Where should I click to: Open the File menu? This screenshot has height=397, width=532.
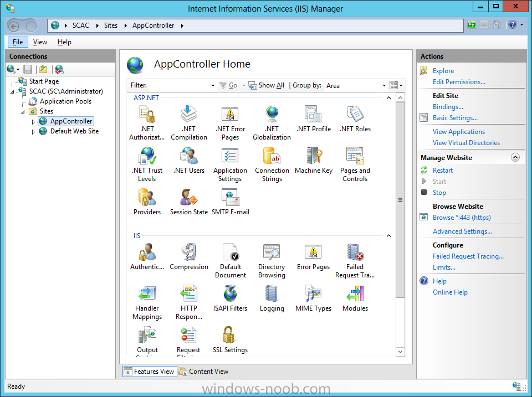pyautogui.click(x=18, y=42)
